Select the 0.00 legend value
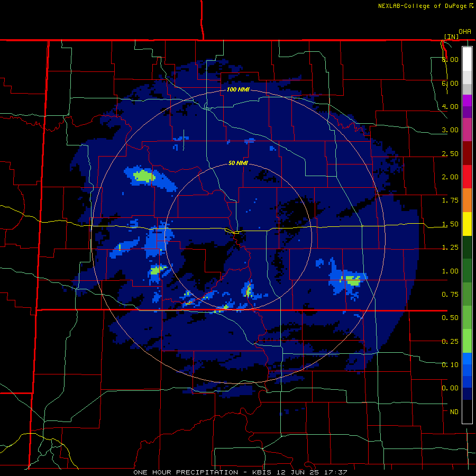This screenshot has width=476, height=476. pyautogui.click(x=450, y=388)
